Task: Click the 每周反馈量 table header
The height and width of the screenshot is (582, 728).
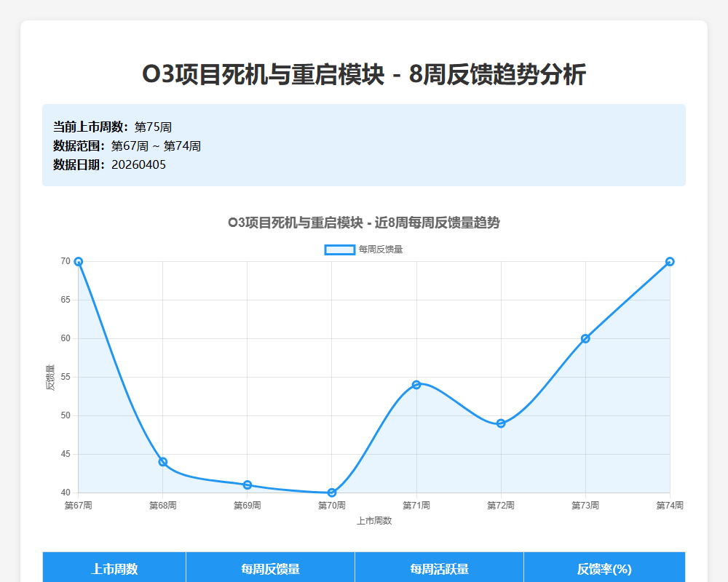Action: pos(270,568)
